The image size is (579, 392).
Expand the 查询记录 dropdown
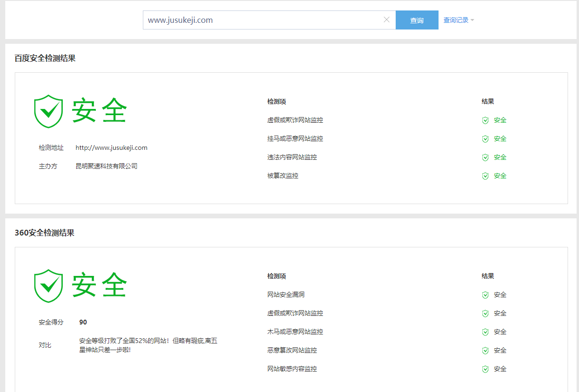click(x=459, y=20)
